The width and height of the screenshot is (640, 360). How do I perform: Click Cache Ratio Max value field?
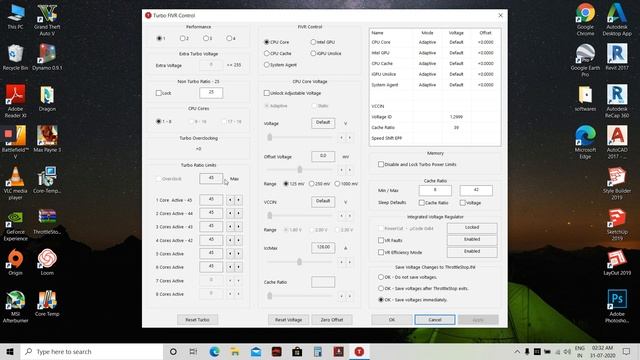coord(476,190)
